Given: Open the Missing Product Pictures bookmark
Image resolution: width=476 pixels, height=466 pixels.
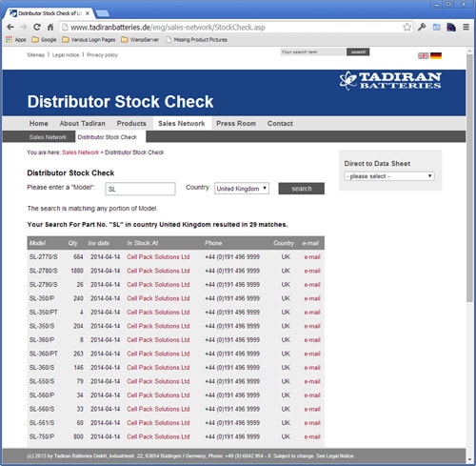Looking at the screenshot, I should [x=196, y=40].
